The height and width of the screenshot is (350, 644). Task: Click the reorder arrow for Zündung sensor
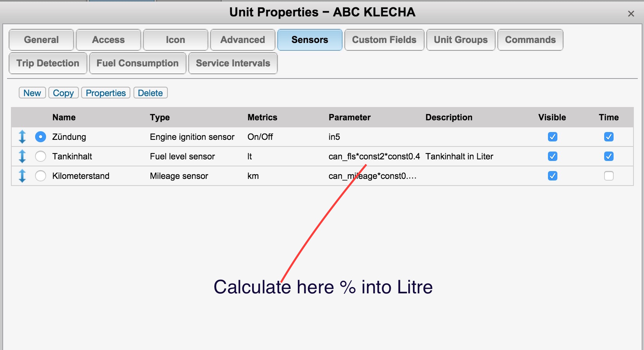[22, 137]
